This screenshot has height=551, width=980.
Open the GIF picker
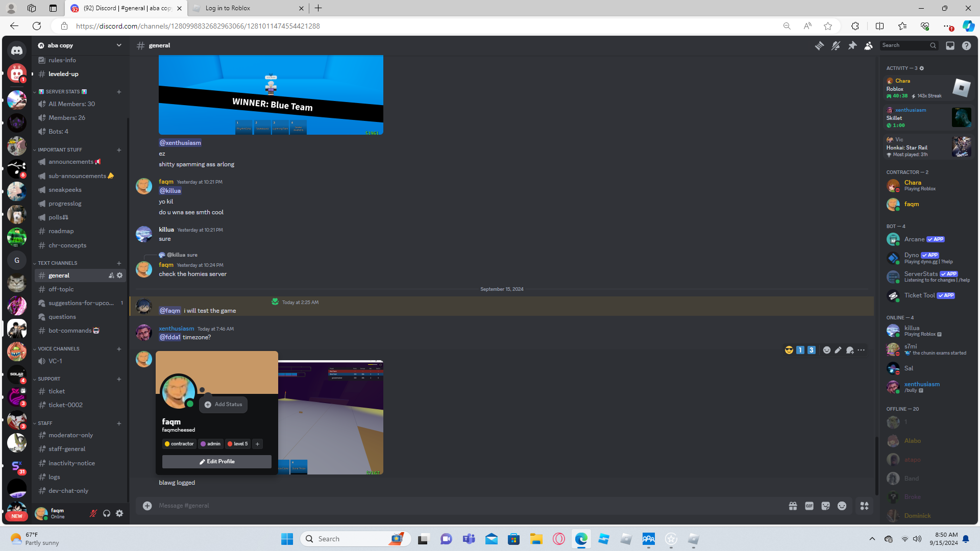tap(809, 506)
